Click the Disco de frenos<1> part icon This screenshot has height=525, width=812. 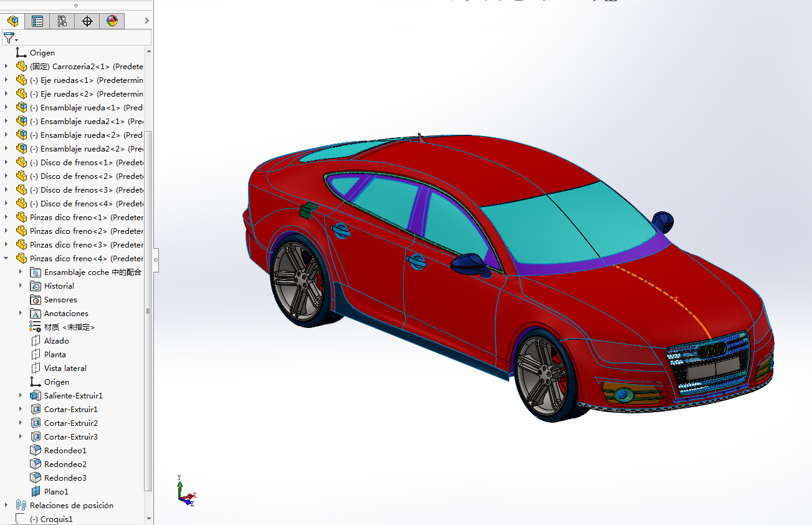[x=22, y=163]
